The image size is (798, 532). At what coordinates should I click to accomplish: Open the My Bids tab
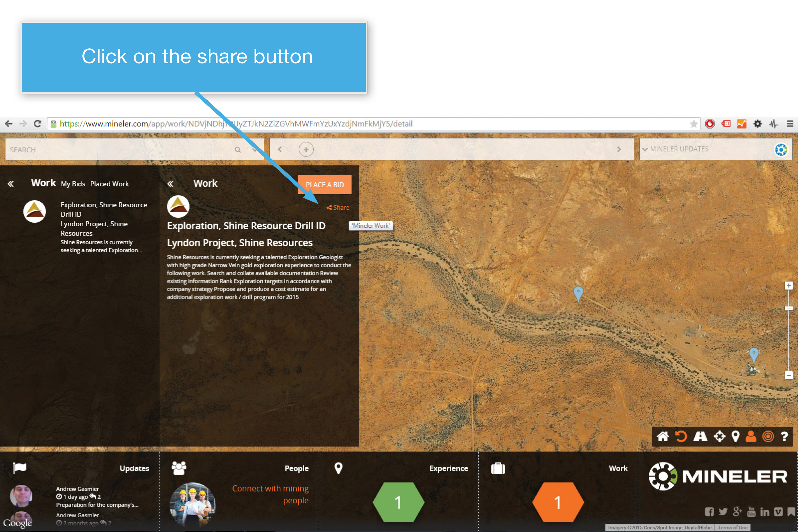coord(73,184)
